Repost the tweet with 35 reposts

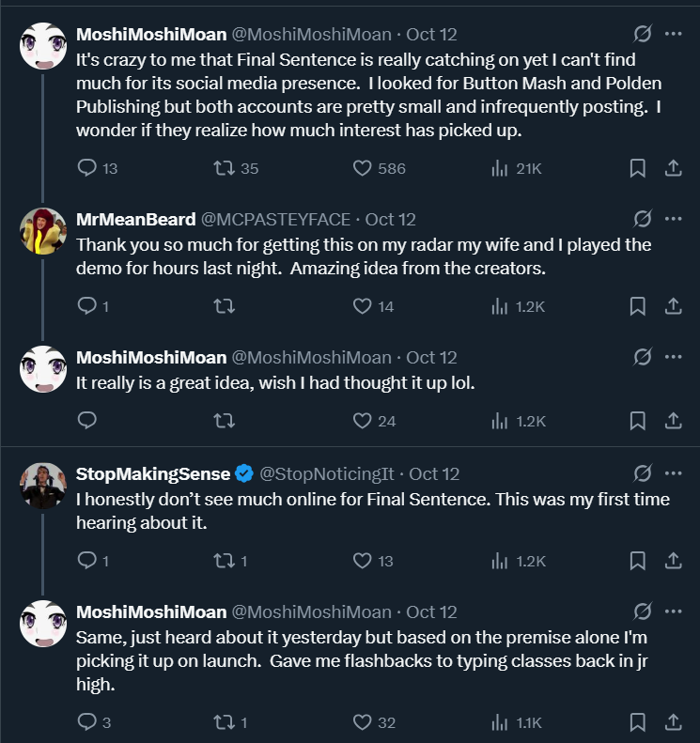pyautogui.click(x=225, y=169)
